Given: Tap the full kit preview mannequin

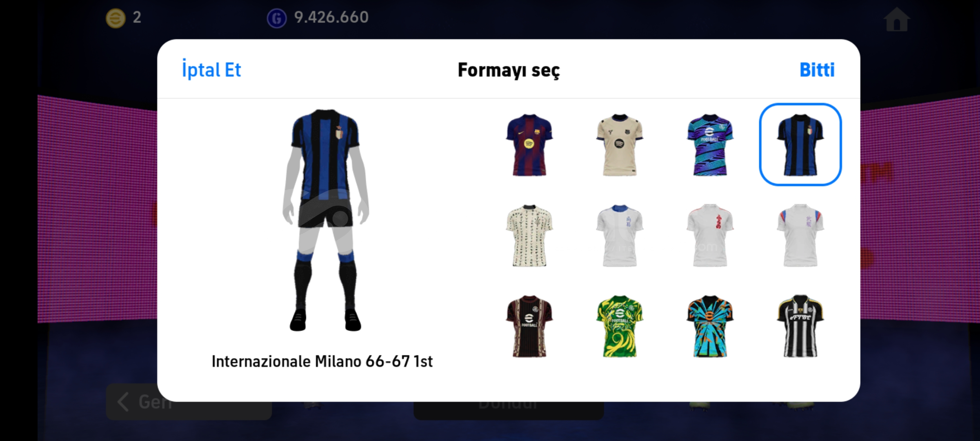Looking at the screenshot, I should [325, 220].
